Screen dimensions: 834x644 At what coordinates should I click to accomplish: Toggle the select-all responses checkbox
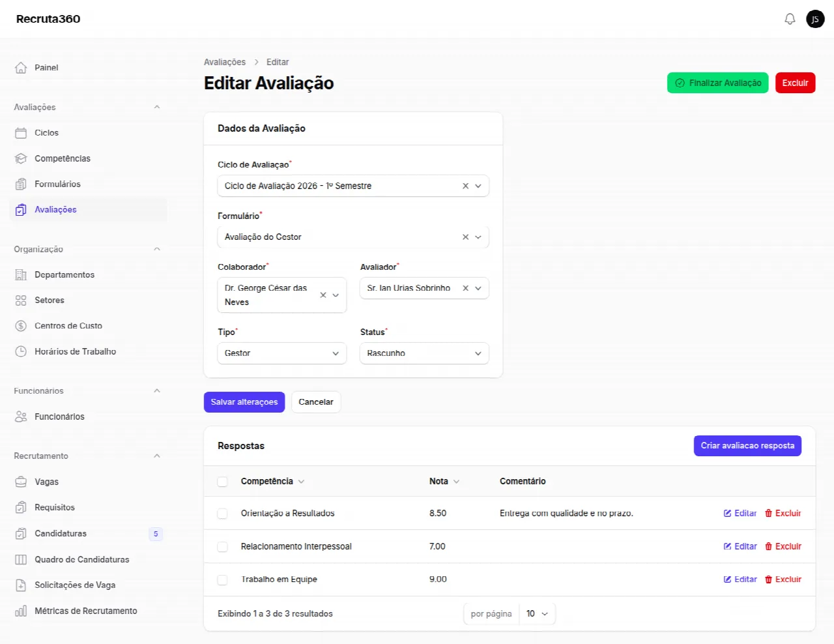coord(222,482)
